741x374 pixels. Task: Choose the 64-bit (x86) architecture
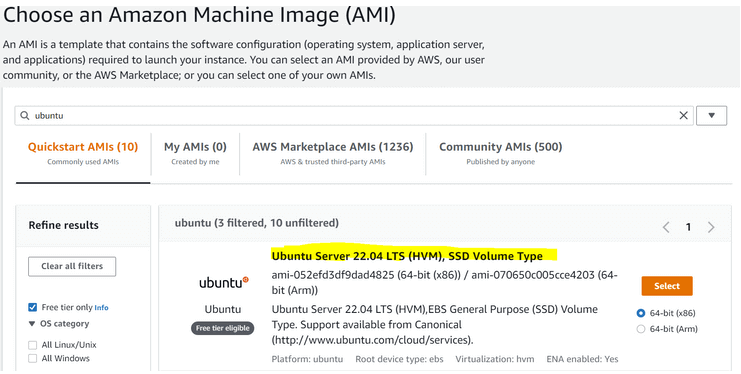click(641, 313)
